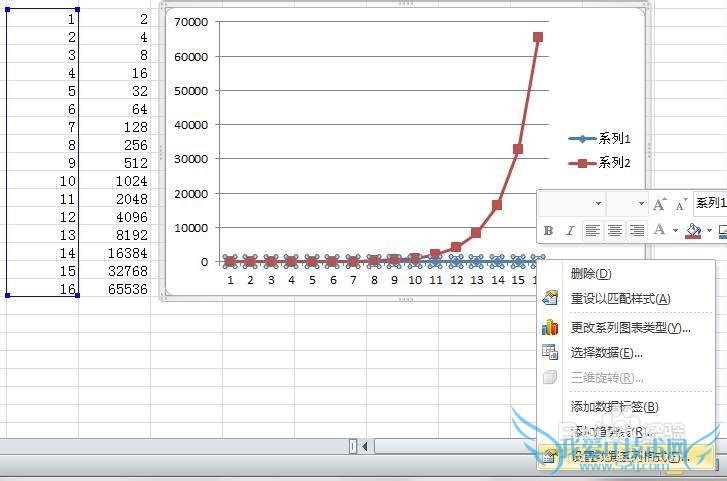Choose 删除(D) from context menu
This screenshot has width=727, height=481.
[625, 274]
